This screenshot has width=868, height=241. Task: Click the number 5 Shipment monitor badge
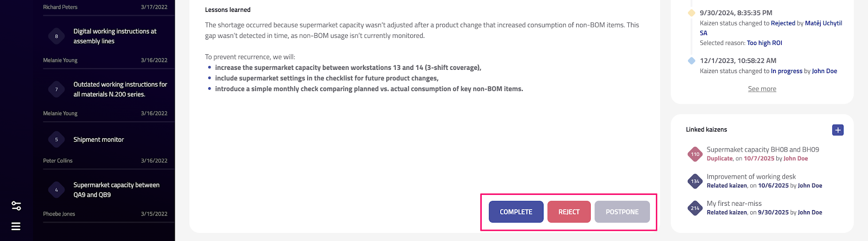point(56,140)
